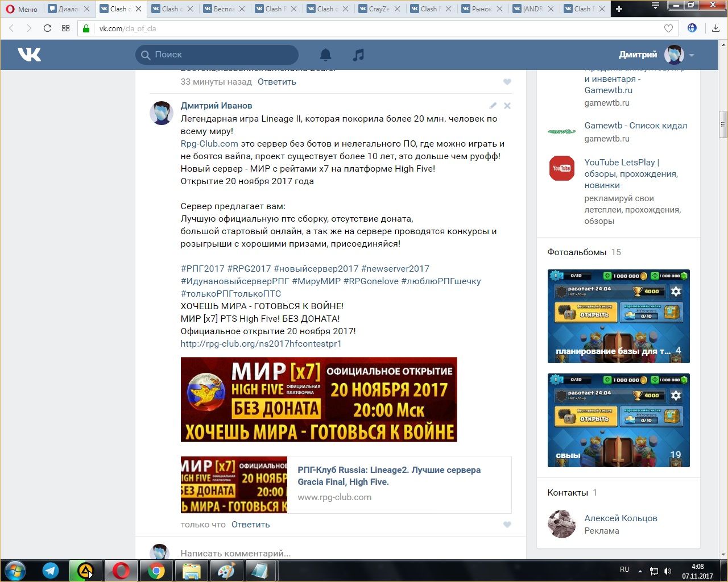
Task: Open the browser downloads icon
Action: [x=715, y=28]
